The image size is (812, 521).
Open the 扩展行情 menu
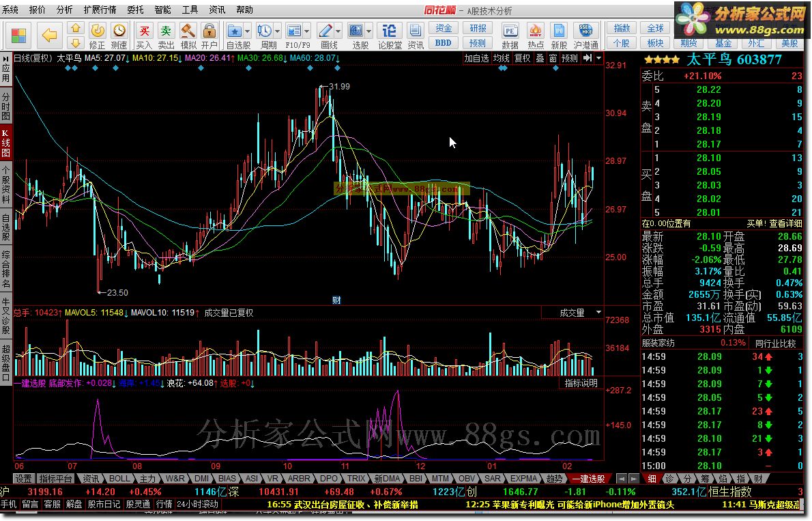point(100,10)
